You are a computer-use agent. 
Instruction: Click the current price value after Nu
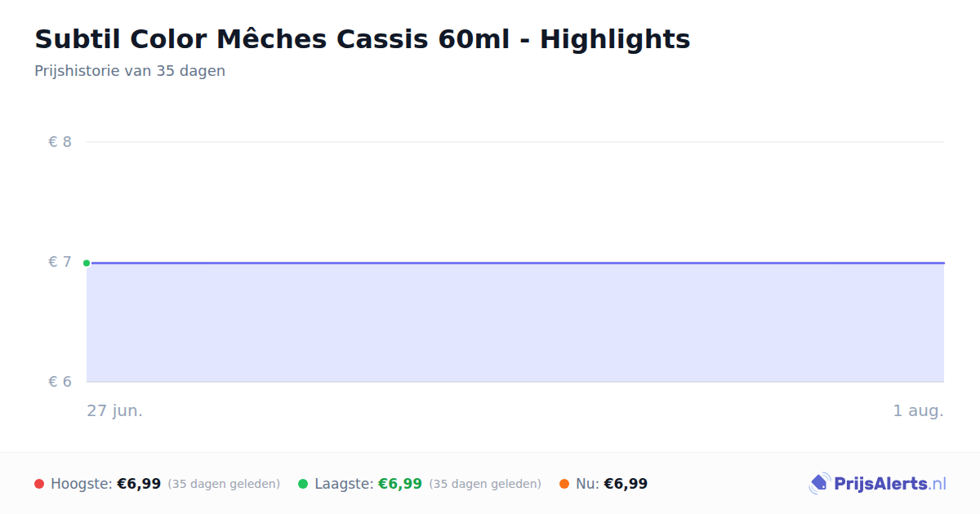coord(626,484)
